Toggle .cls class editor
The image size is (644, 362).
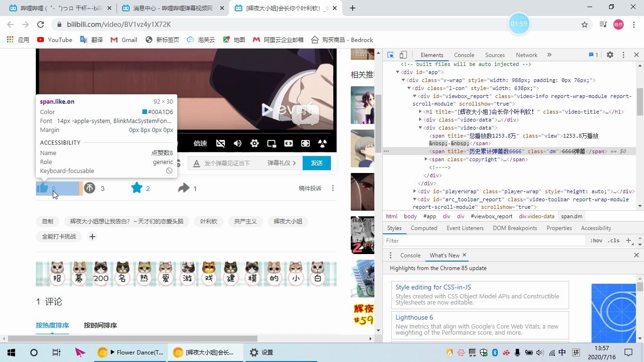(613, 241)
